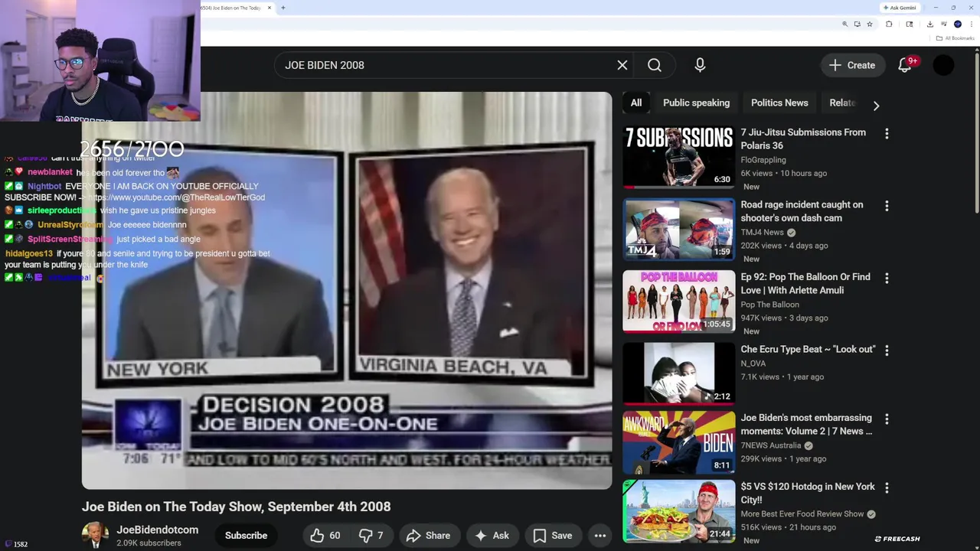Open the media controls icon in Chrome

tap(944, 24)
